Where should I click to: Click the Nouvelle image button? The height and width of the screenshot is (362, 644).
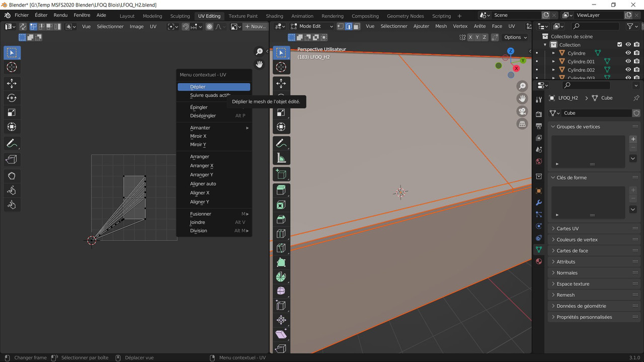click(255, 26)
